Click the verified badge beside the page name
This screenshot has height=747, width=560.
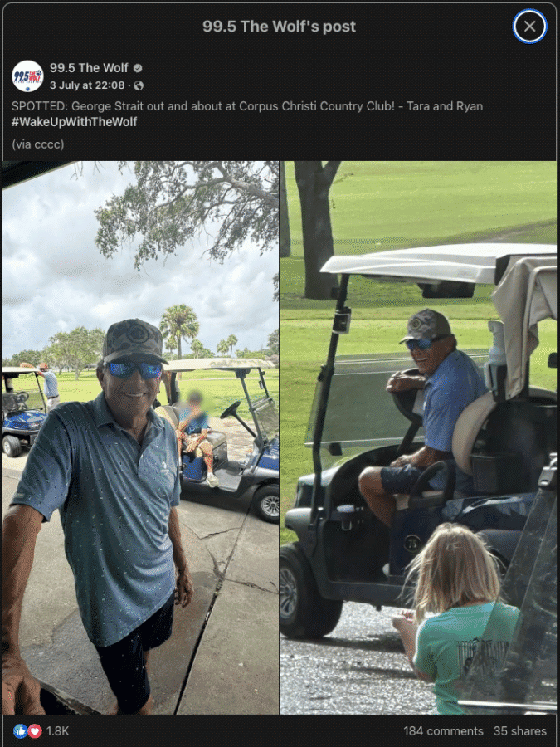138,69
